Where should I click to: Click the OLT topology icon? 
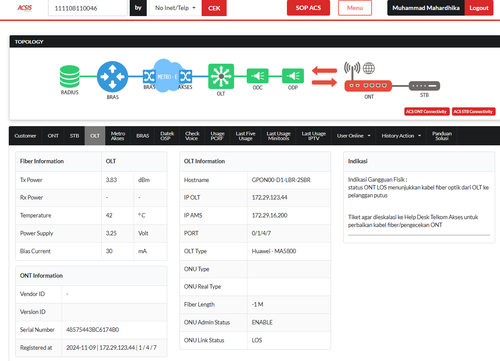click(221, 76)
